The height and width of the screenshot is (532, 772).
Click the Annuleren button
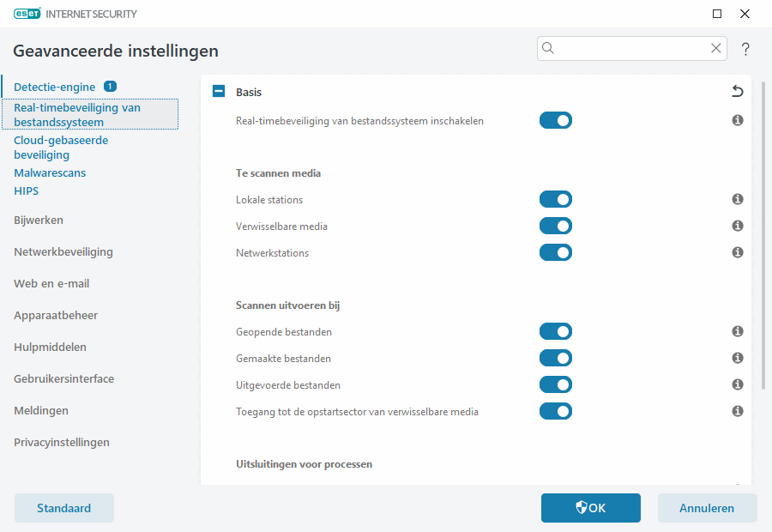tap(707, 508)
